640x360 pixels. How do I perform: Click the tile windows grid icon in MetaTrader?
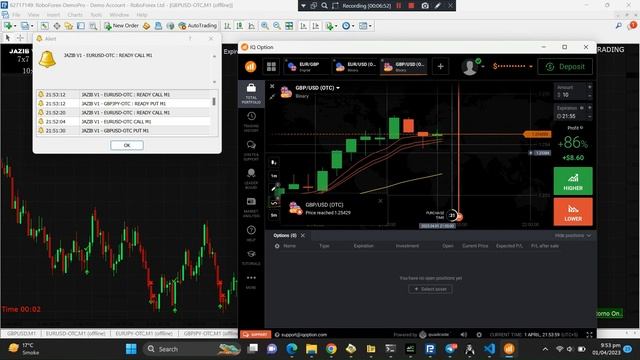click(x=289, y=26)
